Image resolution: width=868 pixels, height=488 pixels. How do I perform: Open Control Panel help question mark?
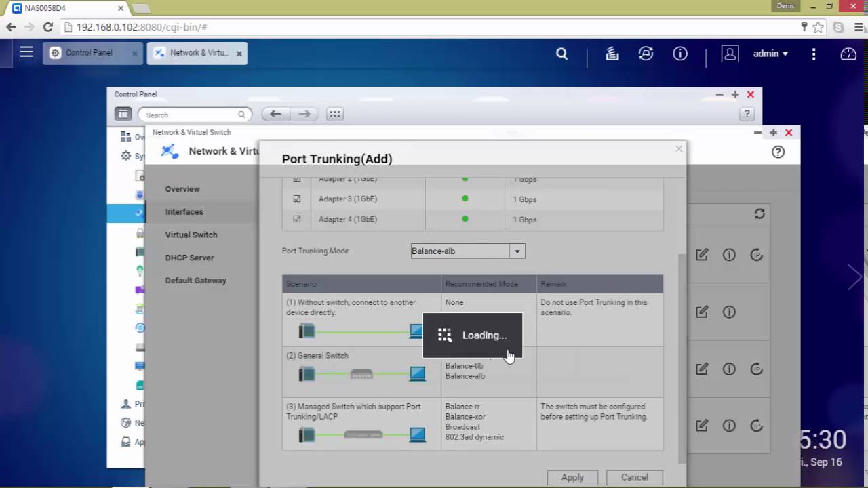point(747,114)
